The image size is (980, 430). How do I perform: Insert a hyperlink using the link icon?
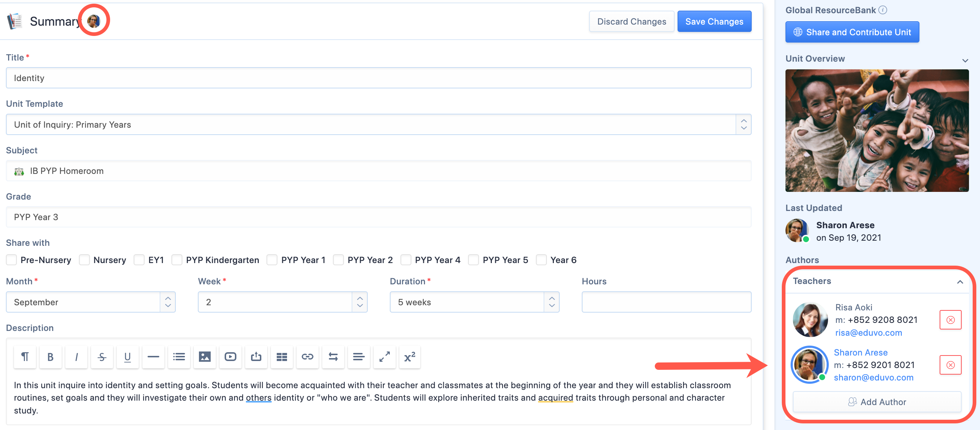(x=307, y=357)
